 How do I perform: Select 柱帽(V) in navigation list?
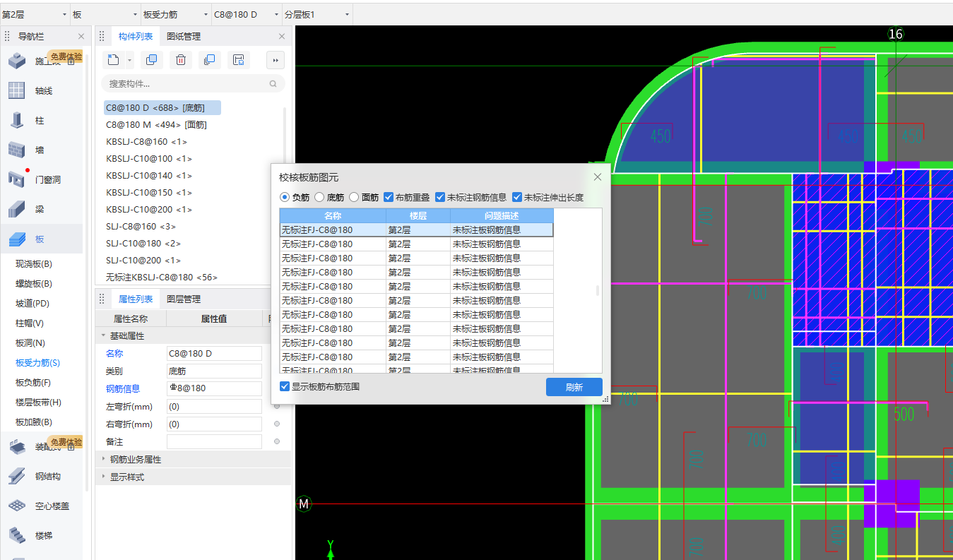tap(30, 323)
